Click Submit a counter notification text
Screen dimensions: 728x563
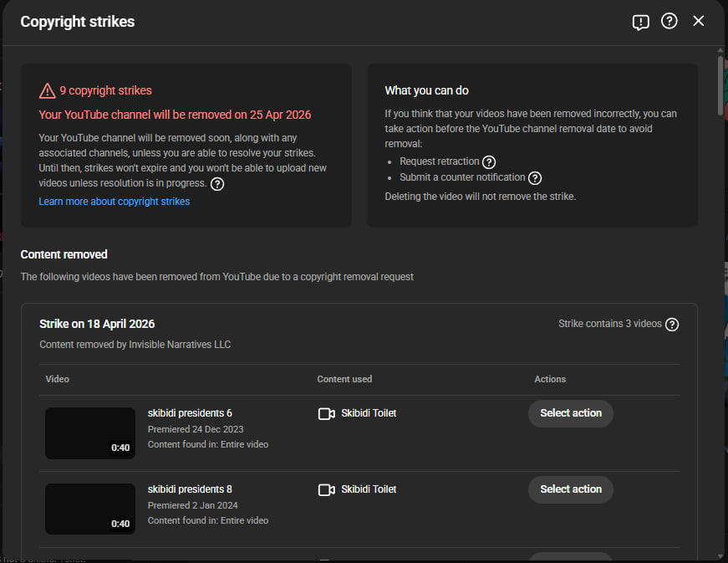tap(462, 177)
